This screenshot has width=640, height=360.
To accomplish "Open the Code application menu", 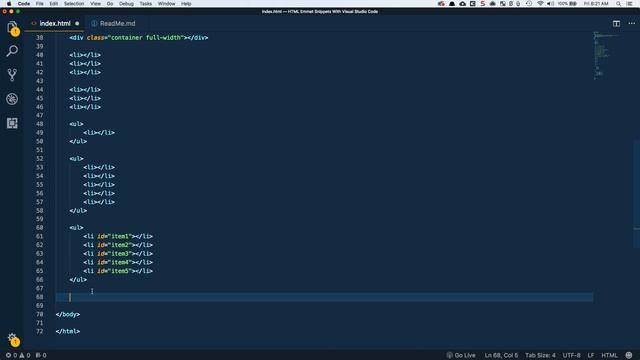I will pyautogui.click(x=24, y=4).
